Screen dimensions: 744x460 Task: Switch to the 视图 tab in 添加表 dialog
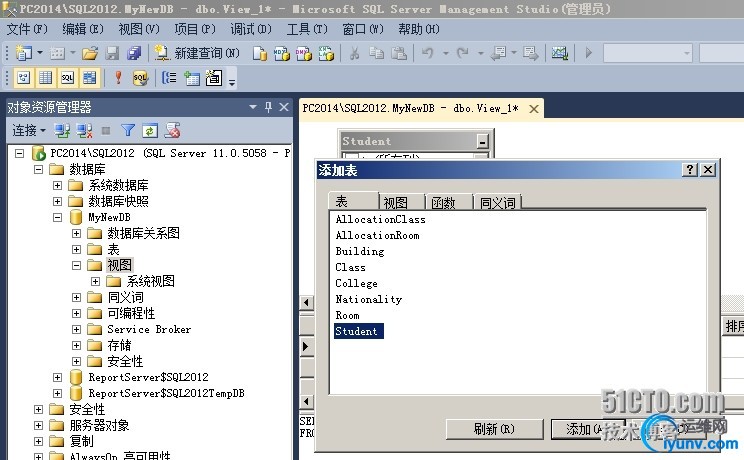point(401,203)
